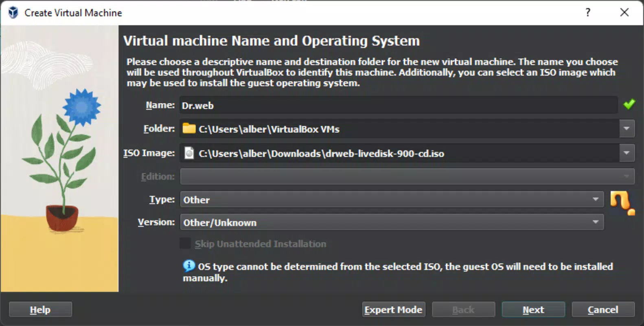
Task: Click the drweb-livedisk-900-cd.iso path text
Action: 321,154
